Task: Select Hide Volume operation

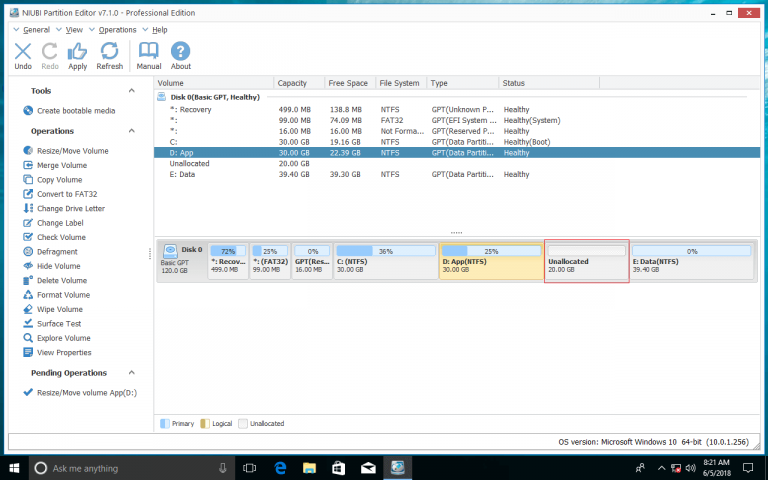Action: click(51, 266)
